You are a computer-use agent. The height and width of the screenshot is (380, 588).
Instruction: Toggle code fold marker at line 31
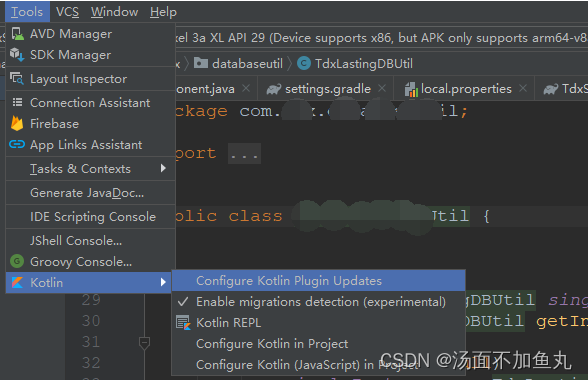(x=144, y=342)
